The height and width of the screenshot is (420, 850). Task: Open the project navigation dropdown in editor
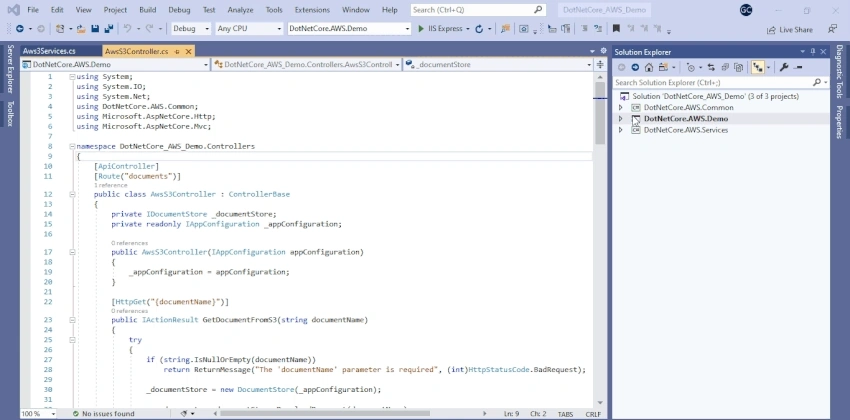(115, 64)
